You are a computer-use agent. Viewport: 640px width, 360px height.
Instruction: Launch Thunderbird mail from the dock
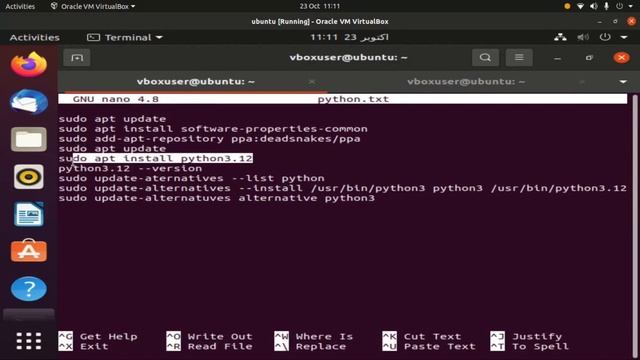[29, 102]
